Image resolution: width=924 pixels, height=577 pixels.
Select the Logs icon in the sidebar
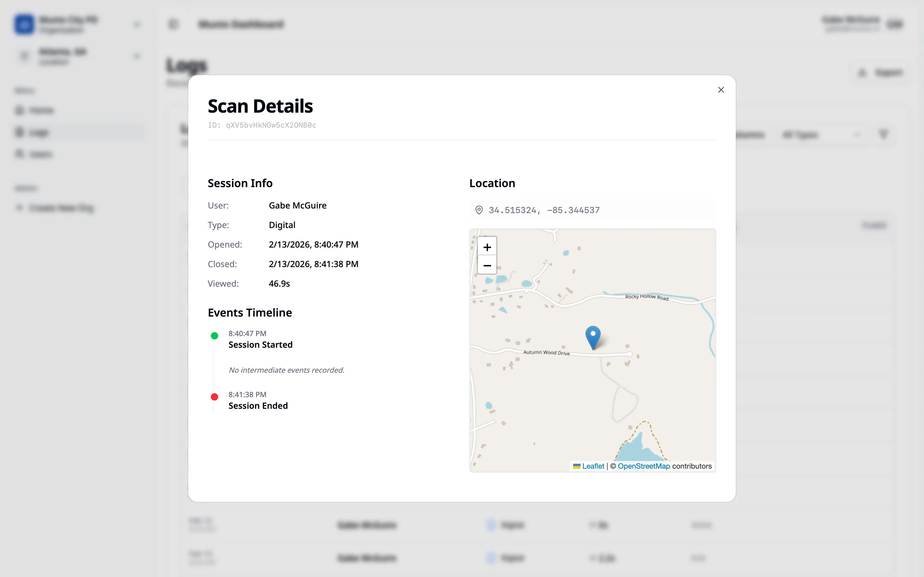(20, 132)
